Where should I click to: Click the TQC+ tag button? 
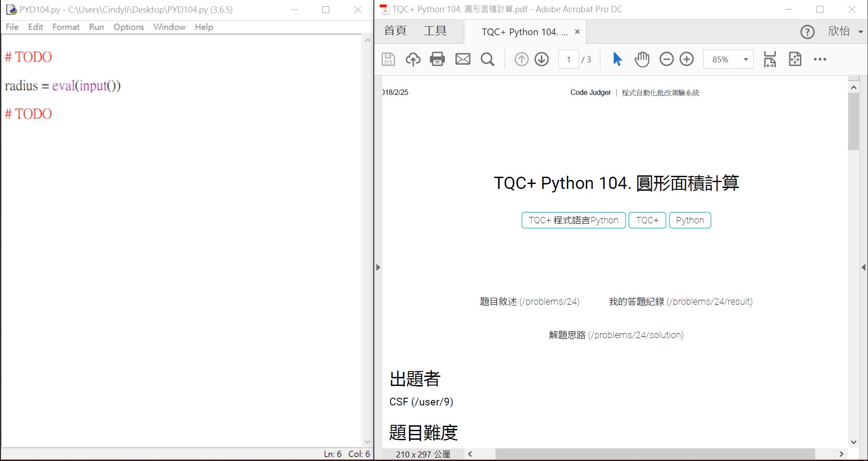(647, 220)
